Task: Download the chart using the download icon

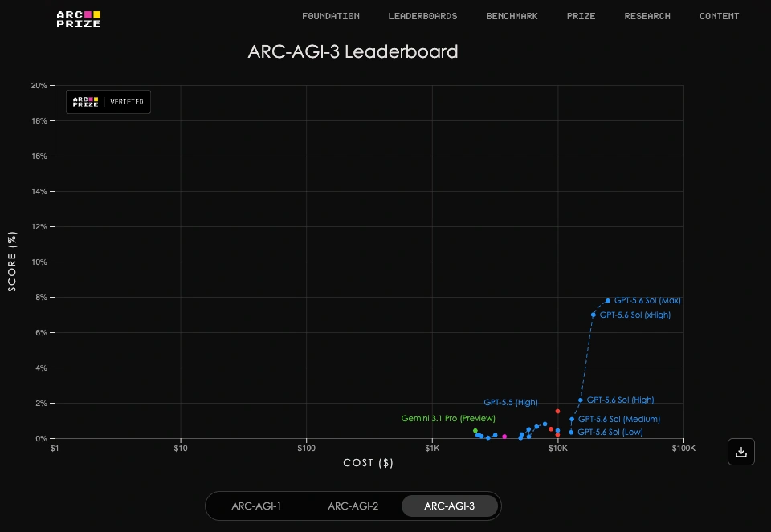Action: [x=741, y=452]
